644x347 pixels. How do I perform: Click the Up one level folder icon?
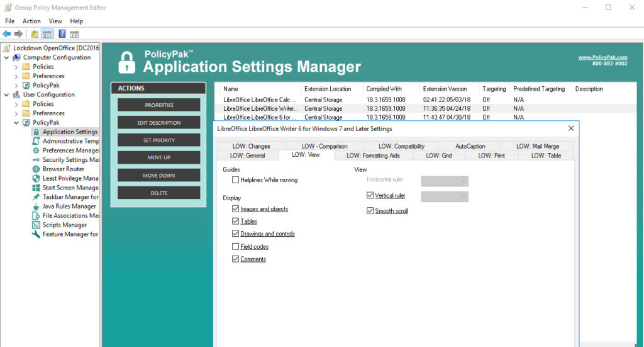35,34
